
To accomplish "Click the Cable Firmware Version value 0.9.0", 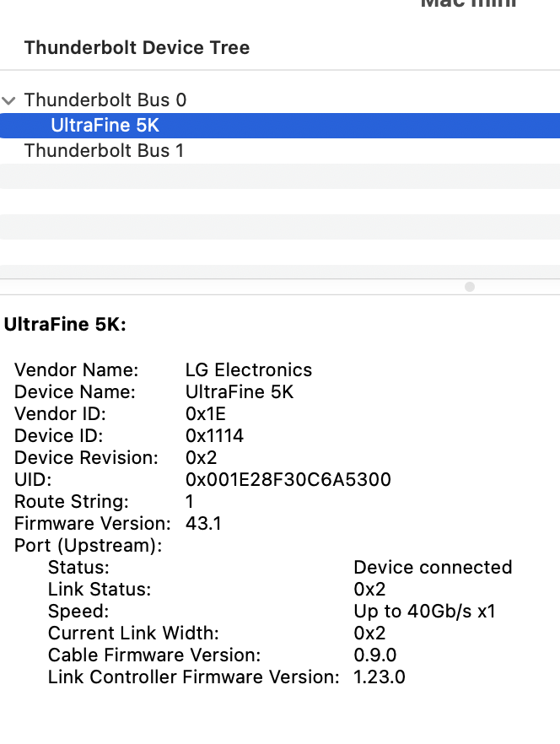I will (375, 655).
